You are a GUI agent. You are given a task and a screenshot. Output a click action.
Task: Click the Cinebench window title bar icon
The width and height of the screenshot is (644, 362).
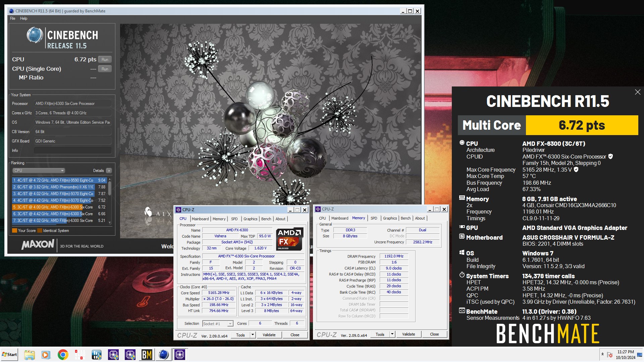point(11,11)
